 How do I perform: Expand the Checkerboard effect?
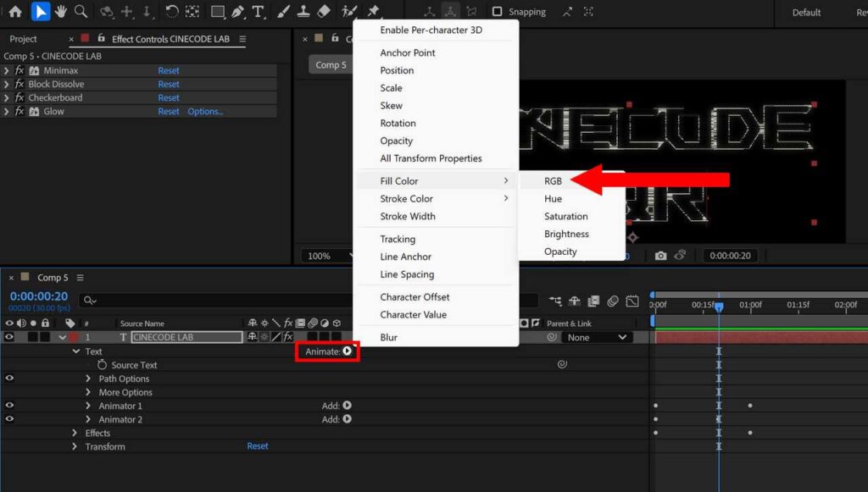(6, 97)
